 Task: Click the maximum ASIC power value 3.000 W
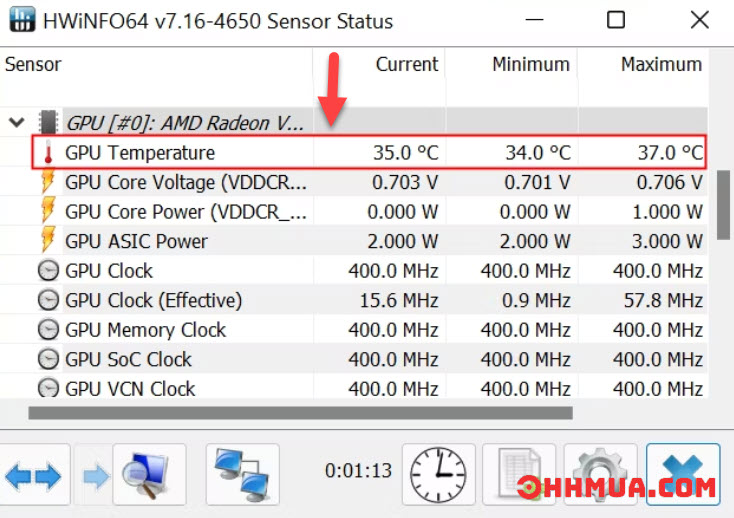tap(668, 241)
